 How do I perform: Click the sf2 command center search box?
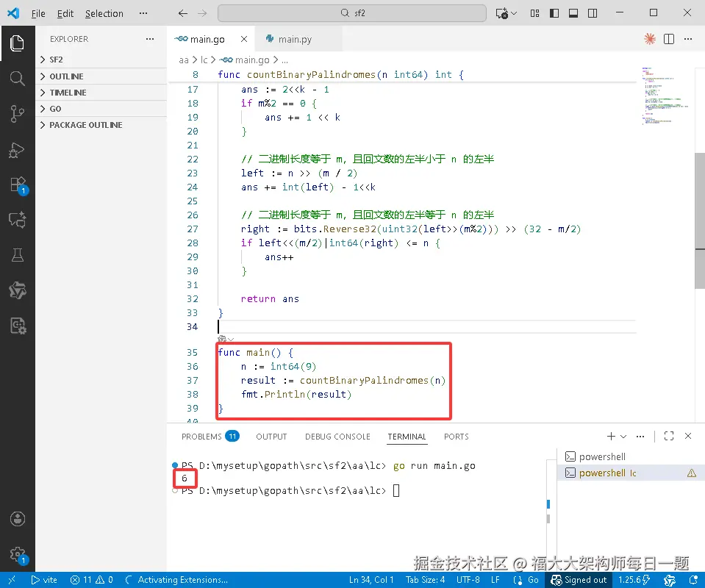tap(352, 13)
